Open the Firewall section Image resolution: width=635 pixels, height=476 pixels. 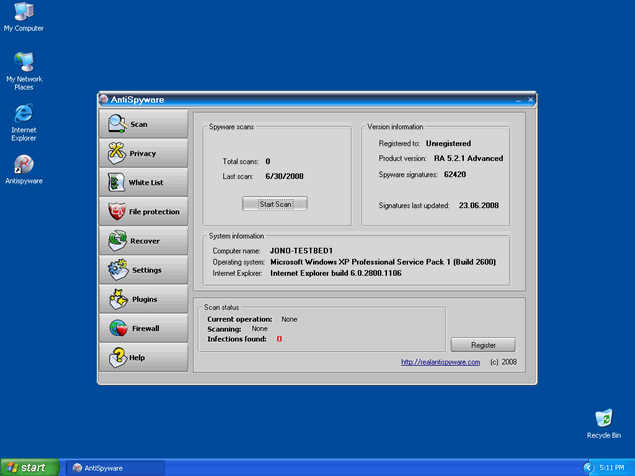(143, 328)
